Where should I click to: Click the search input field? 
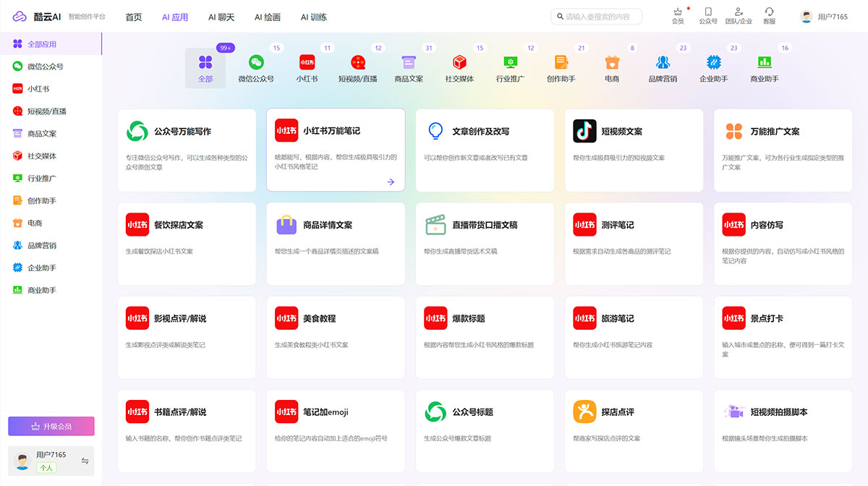pyautogui.click(x=600, y=17)
